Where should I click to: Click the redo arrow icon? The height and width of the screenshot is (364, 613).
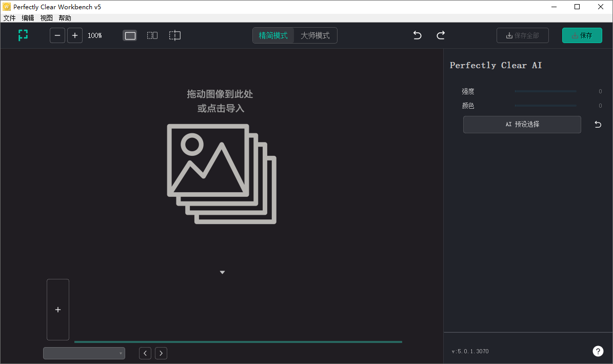tap(440, 35)
